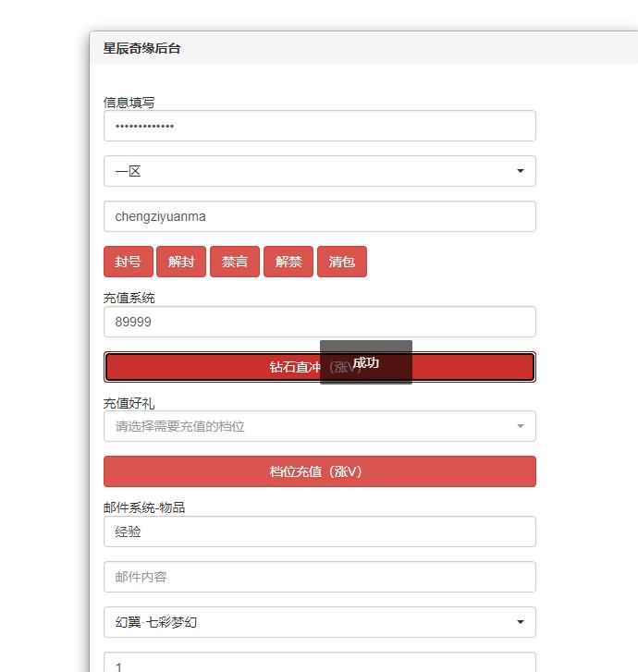
Task: Open the 幻翼 七彩梦幻 item dropdown
Action: tap(319, 622)
